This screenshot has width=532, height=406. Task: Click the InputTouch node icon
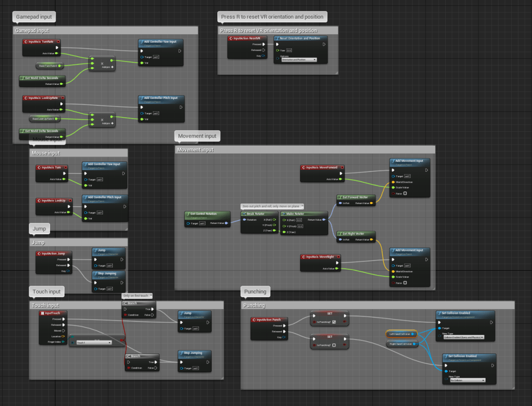(43, 313)
